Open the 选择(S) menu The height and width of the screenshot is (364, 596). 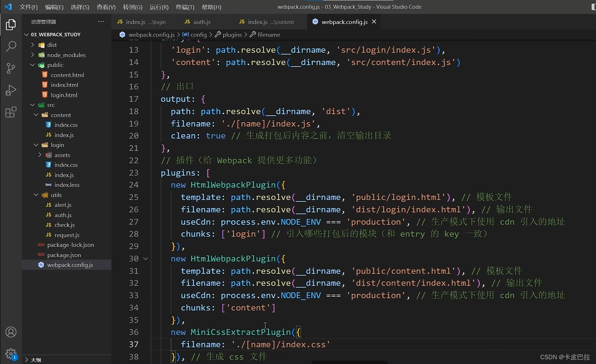[x=80, y=7]
